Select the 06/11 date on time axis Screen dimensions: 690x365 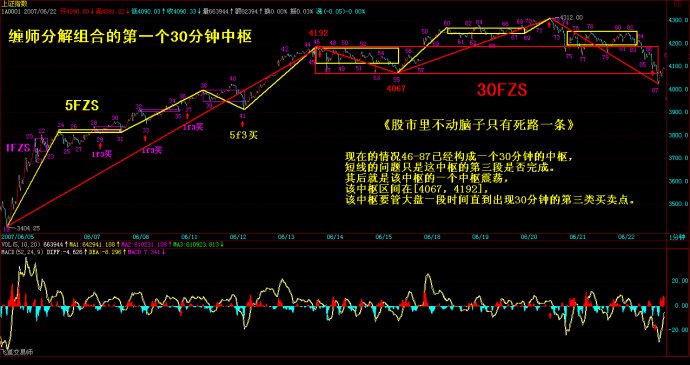(191, 237)
